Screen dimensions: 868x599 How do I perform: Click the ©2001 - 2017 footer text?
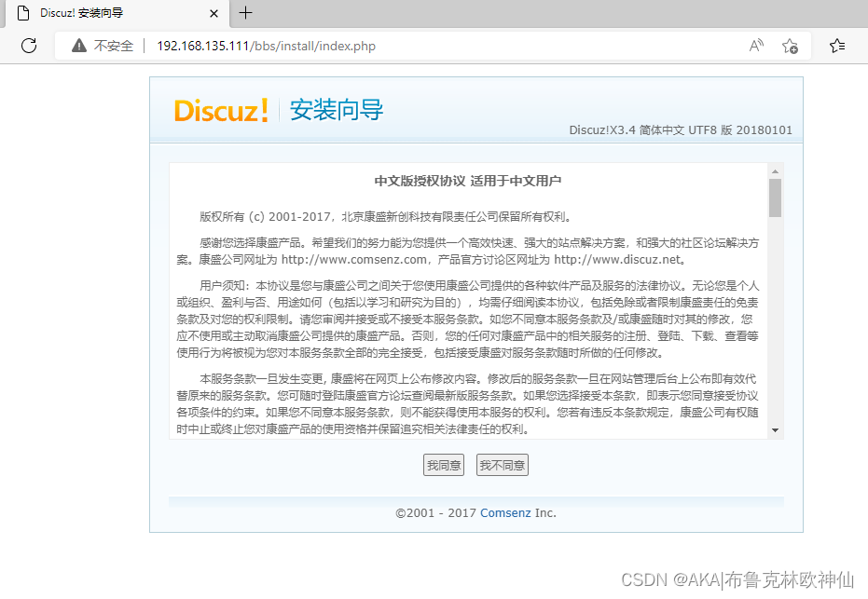point(435,512)
